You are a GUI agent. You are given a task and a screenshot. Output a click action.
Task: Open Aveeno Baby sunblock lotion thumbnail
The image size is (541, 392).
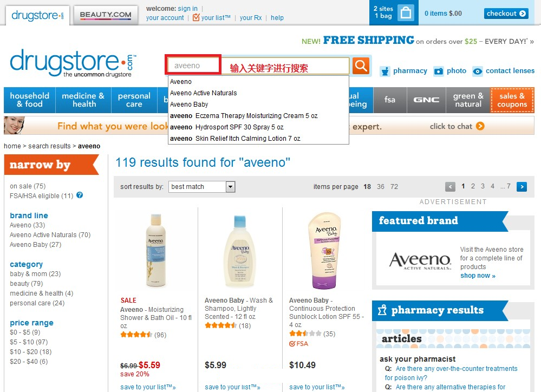pyautogui.click(x=325, y=251)
